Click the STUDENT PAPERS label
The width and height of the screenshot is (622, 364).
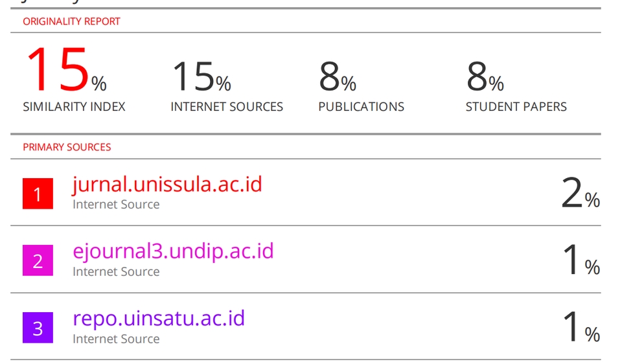pos(516,107)
